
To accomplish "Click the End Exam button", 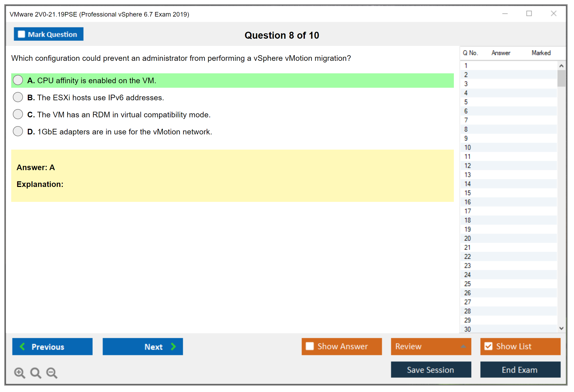I will tap(520, 370).
